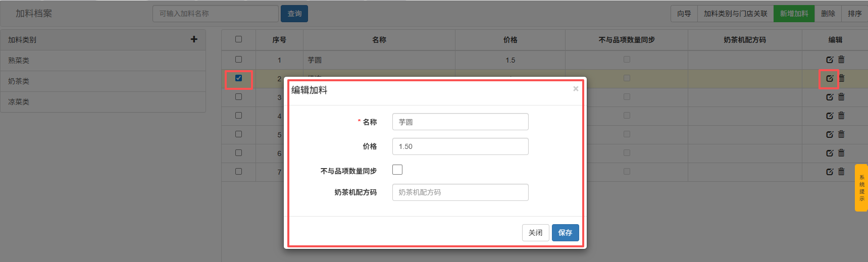Add a category with the plus icon

pyautogui.click(x=194, y=39)
